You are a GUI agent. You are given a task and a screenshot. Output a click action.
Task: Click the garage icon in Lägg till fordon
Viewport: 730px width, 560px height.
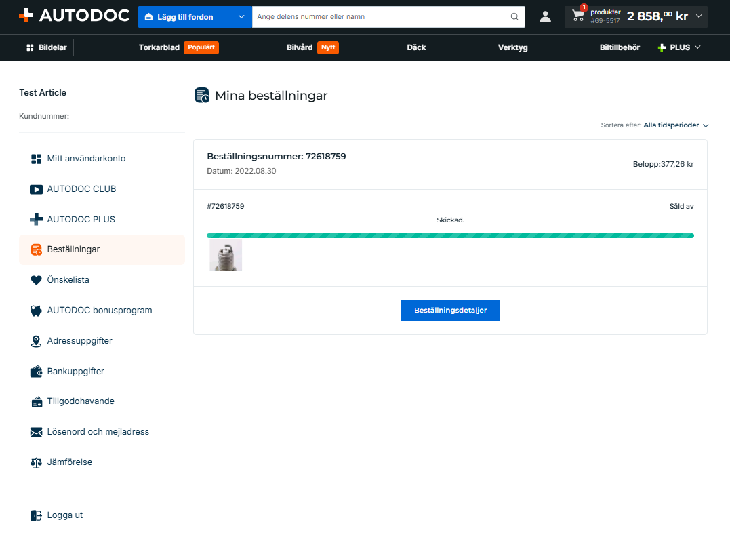(148, 17)
